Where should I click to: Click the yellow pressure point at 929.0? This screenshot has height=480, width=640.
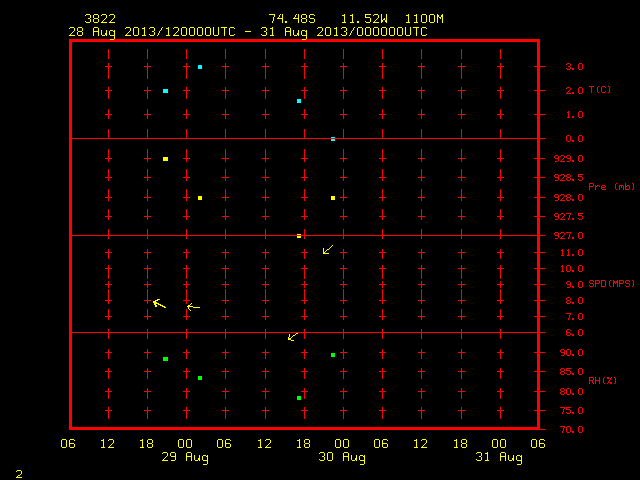click(165, 159)
